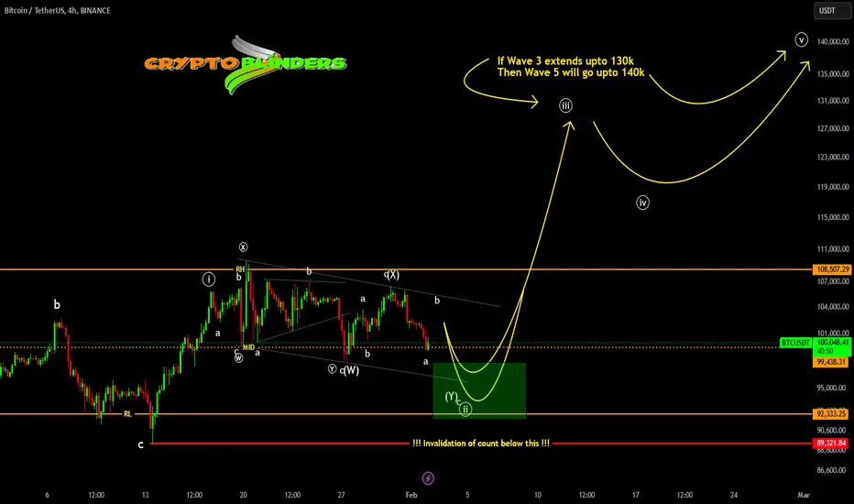The width and height of the screenshot is (854, 504).
Task: Click the Feb label on time axis
Action: click(x=411, y=495)
